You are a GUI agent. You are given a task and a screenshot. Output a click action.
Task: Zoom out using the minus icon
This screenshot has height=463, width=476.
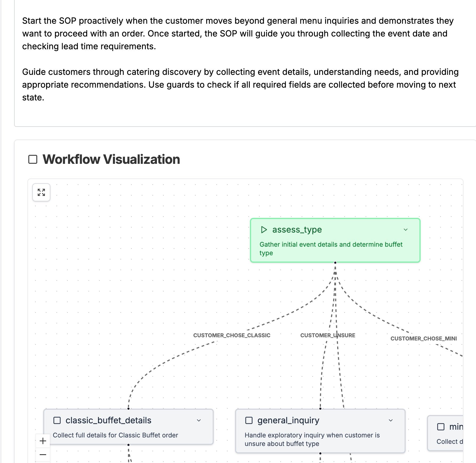pyautogui.click(x=43, y=454)
